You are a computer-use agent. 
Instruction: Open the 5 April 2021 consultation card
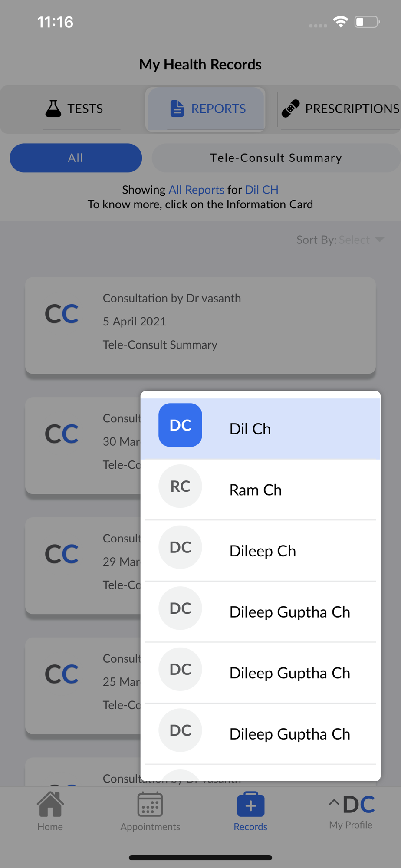tap(200, 325)
